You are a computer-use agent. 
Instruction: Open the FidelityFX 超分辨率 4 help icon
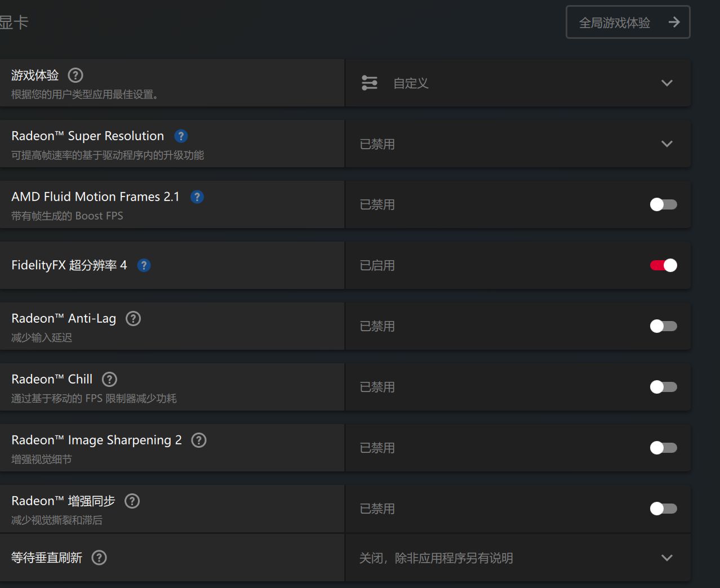[x=144, y=265]
